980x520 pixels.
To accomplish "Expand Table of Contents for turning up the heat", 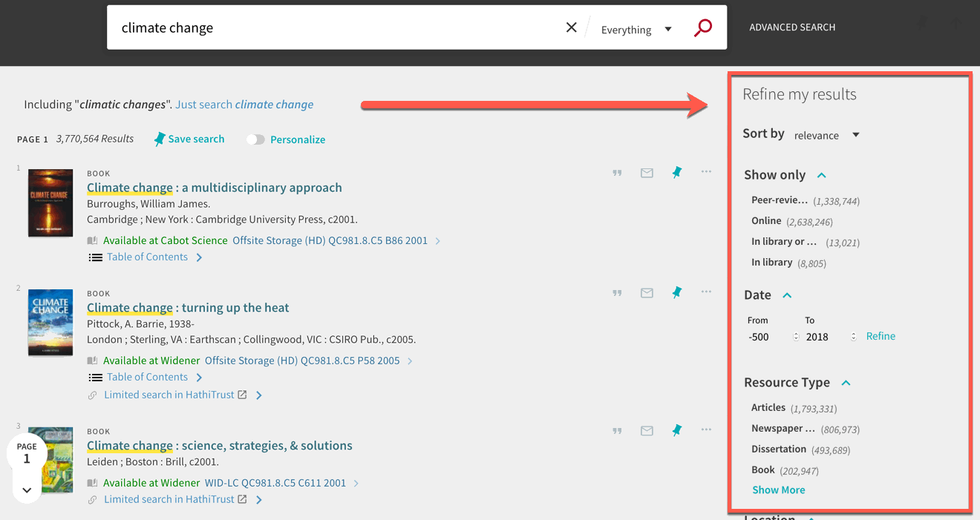I will pos(146,378).
